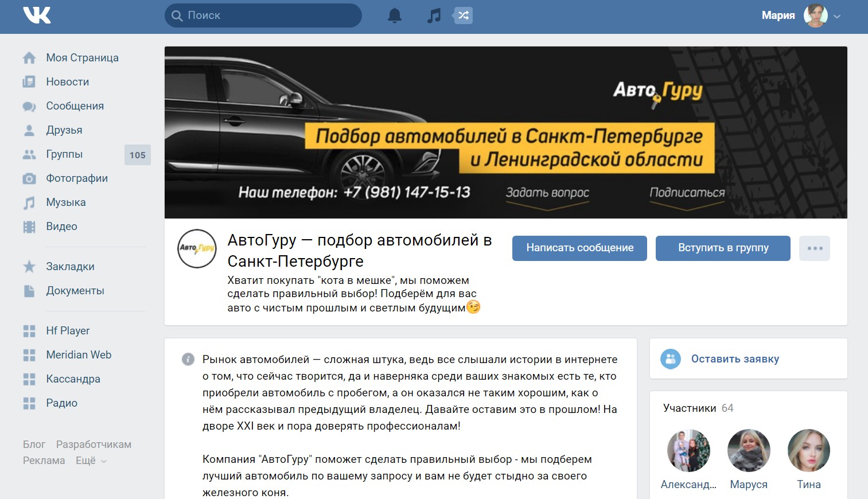
Task: Click the 105 counter next to Группы
Action: click(x=138, y=155)
